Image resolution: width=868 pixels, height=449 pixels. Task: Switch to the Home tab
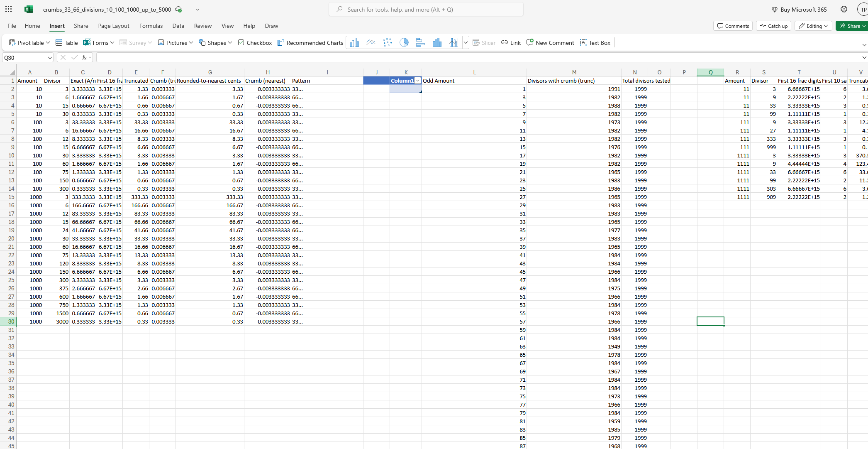pos(32,26)
